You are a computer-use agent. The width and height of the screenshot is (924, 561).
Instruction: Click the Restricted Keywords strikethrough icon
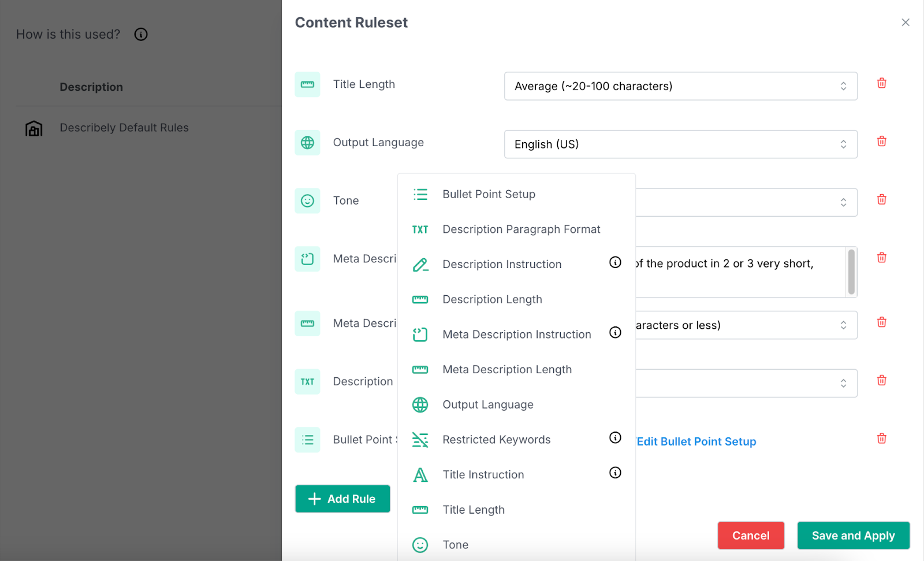pos(420,439)
